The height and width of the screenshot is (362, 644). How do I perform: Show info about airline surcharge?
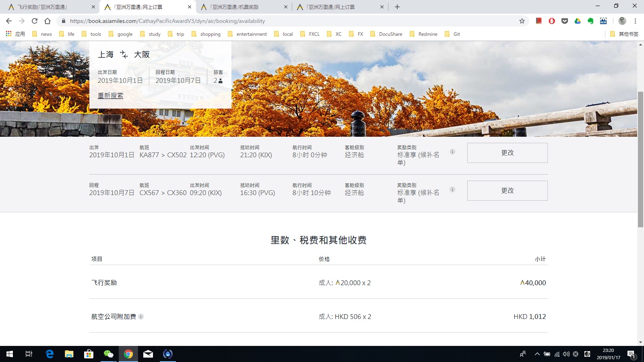pos(141,317)
